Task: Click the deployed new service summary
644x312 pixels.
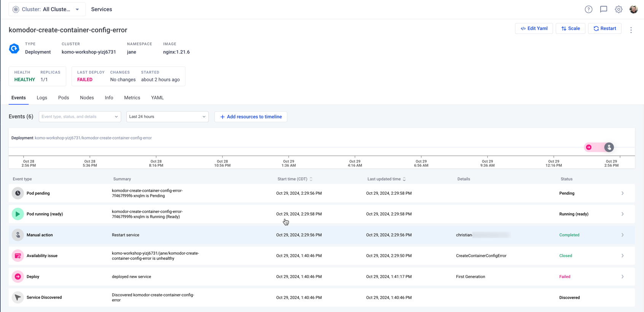Action: click(131, 277)
